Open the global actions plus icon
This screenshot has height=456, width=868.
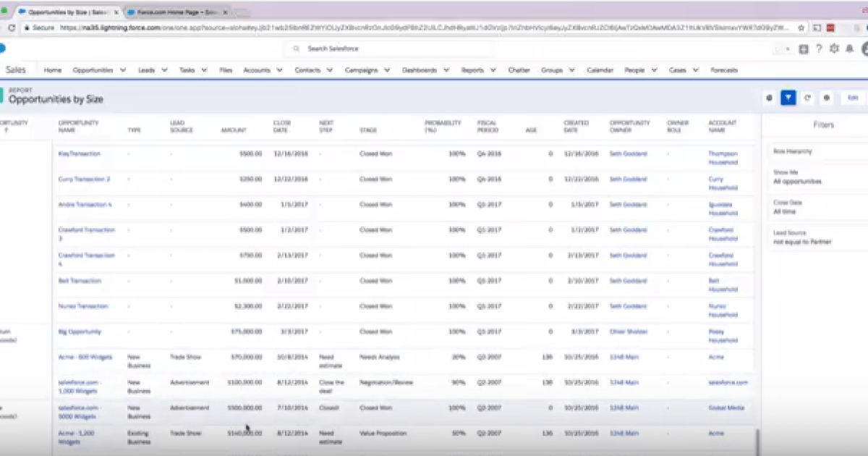click(x=804, y=48)
